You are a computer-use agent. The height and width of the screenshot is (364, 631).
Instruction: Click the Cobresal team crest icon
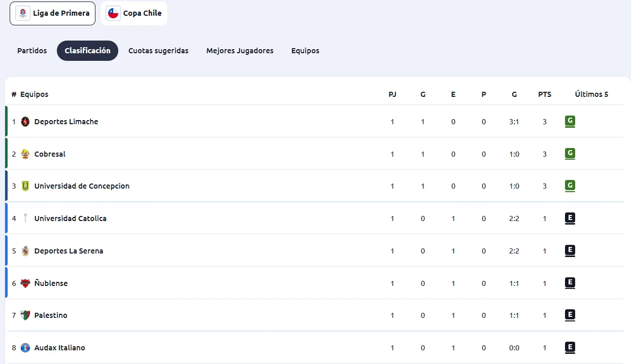click(x=25, y=154)
